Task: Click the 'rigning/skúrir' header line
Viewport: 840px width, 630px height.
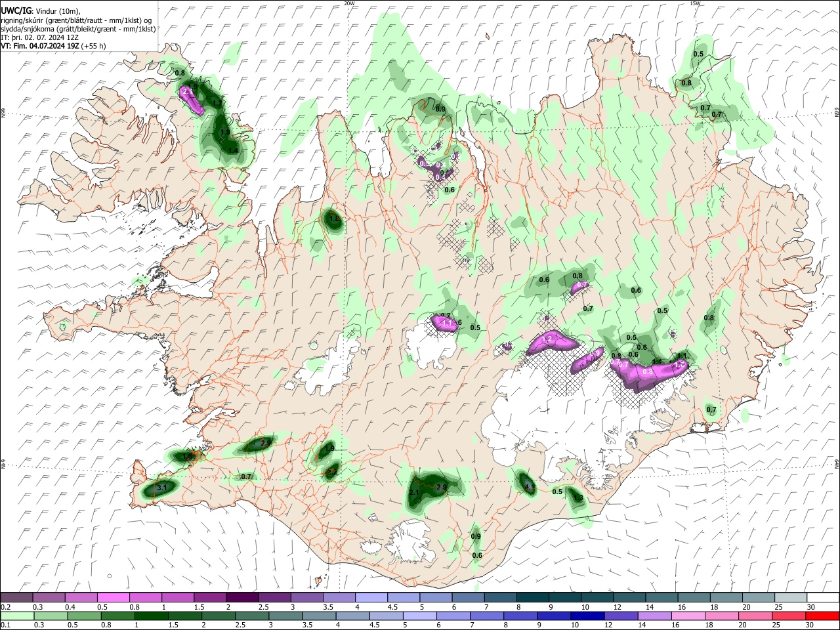Action: click(77, 20)
